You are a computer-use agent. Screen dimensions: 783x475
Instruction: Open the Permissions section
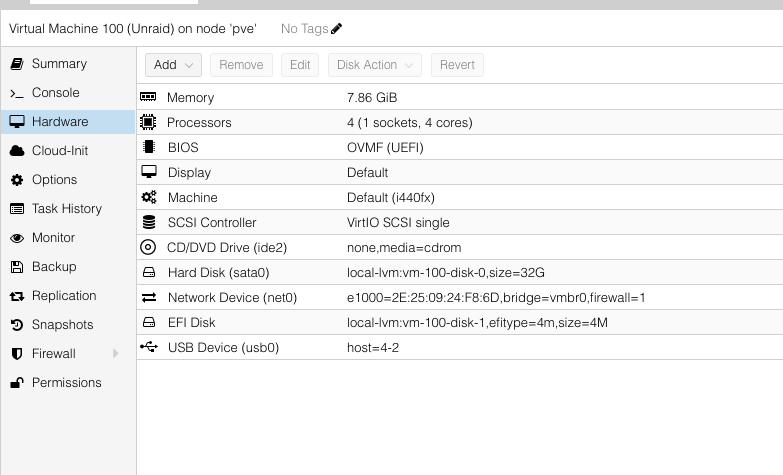click(68, 383)
